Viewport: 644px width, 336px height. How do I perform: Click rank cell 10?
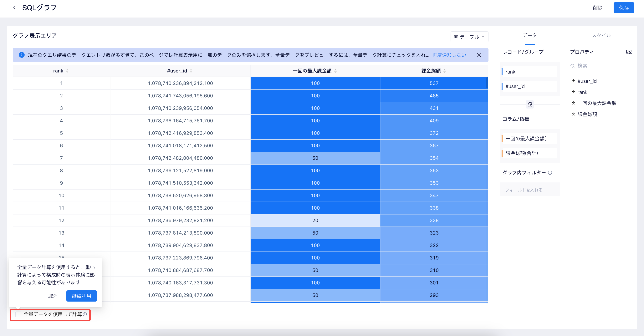click(61, 196)
